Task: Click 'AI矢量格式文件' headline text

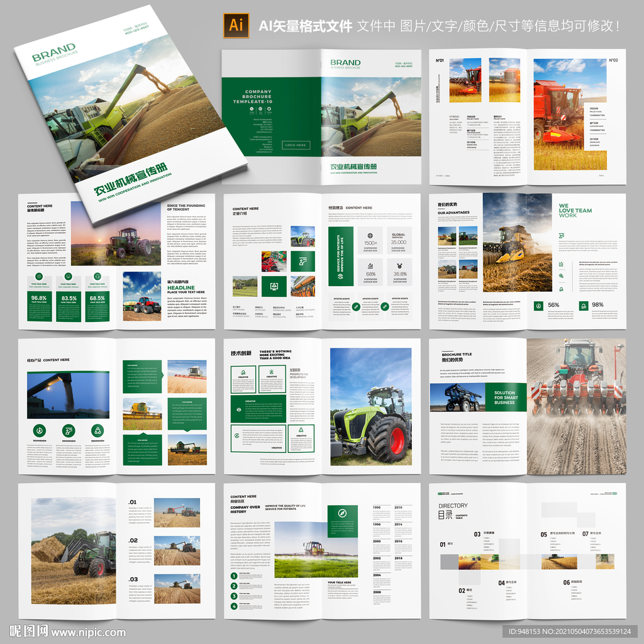Action: pos(305,26)
